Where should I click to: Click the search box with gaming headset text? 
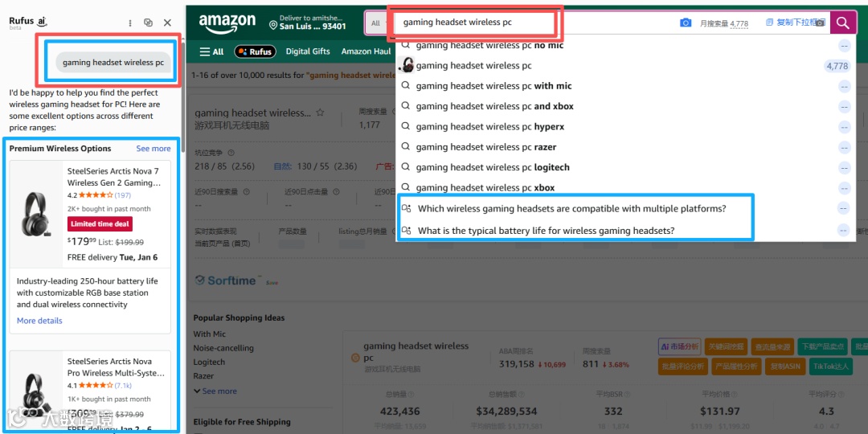coord(531,23)
